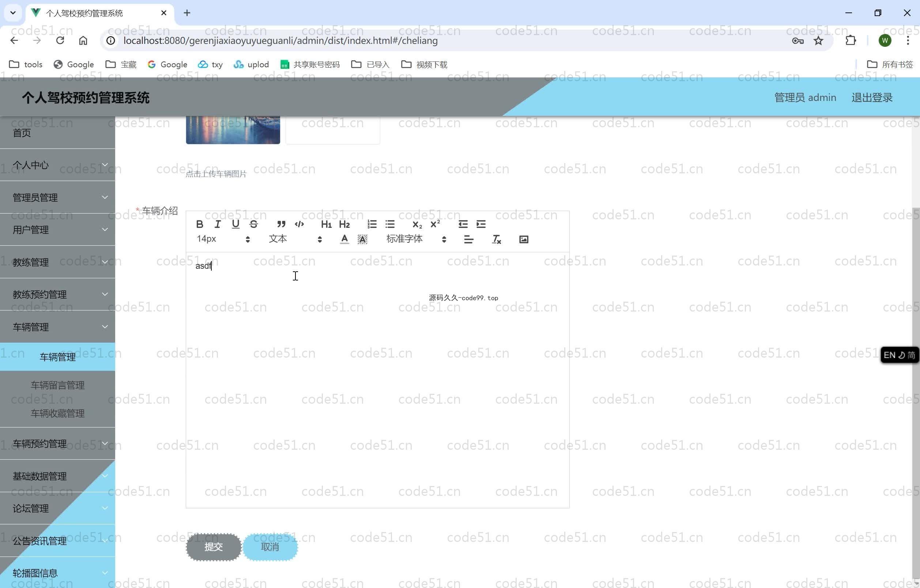This screenshot has width=920, height=588.
Task: Bookmark this page with the star
Action: [x=818, y=41]
